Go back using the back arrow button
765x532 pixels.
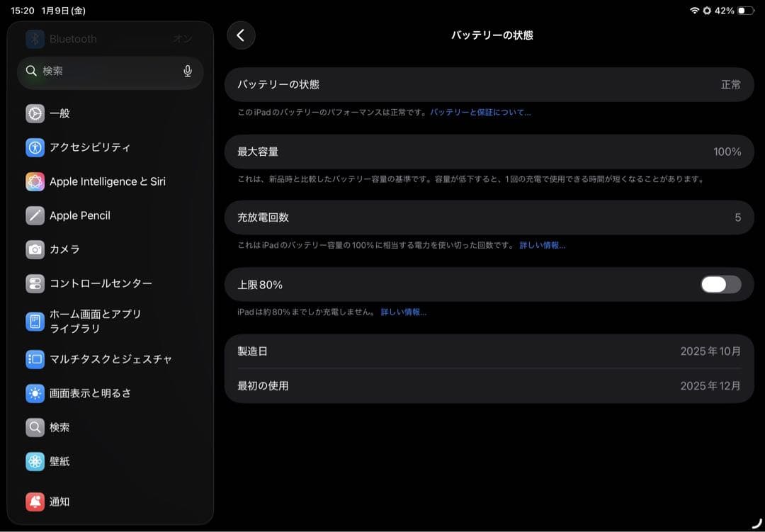click(x=241, y=35)
